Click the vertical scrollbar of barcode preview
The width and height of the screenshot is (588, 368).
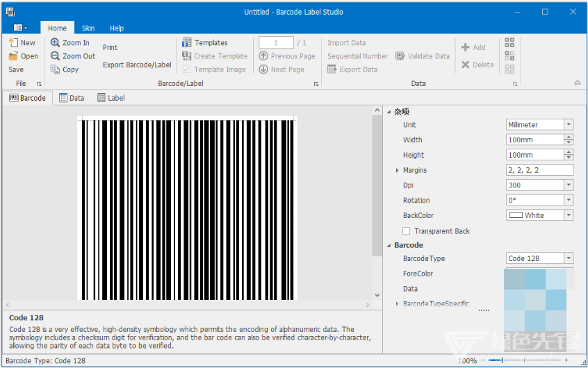click(377, 203)
